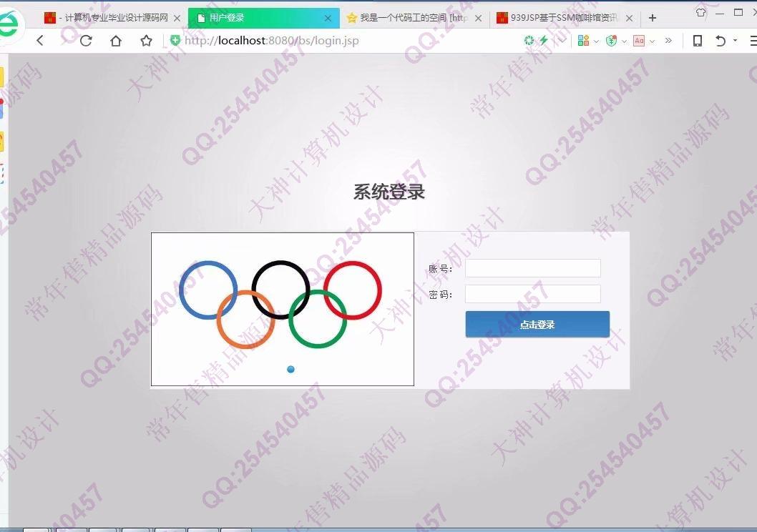Click the undo closed tab icon

pyautogui.click(x=721, y=41)
